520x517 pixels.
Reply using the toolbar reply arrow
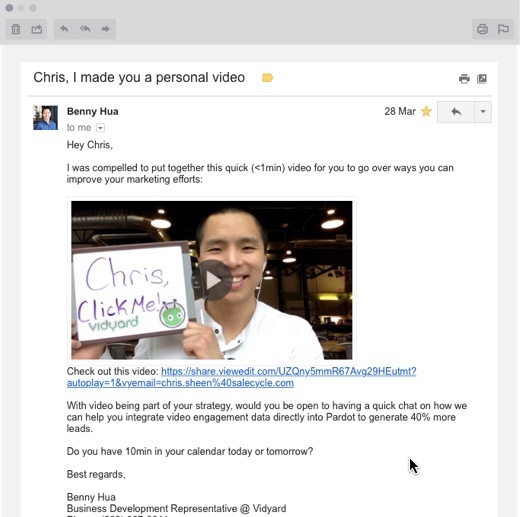tap(64, 29)
